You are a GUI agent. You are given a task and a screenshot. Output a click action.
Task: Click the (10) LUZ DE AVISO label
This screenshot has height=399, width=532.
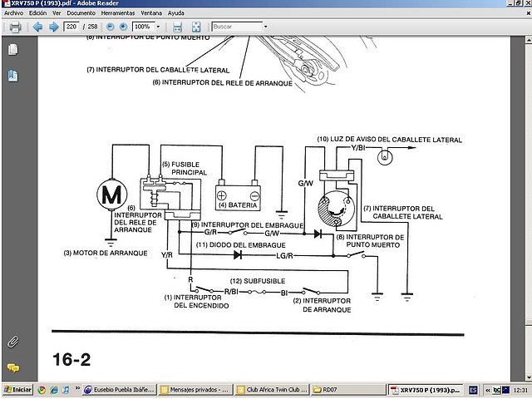tap(390, 140)
